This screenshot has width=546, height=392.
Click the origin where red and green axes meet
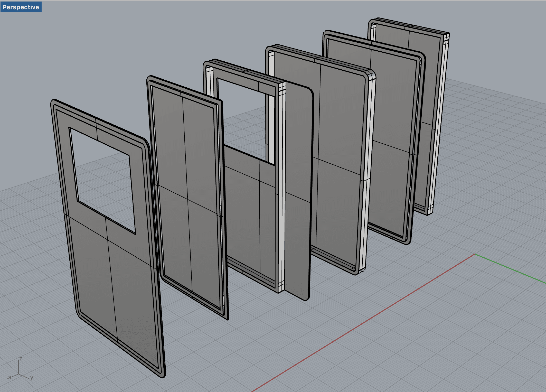point(475,254)
